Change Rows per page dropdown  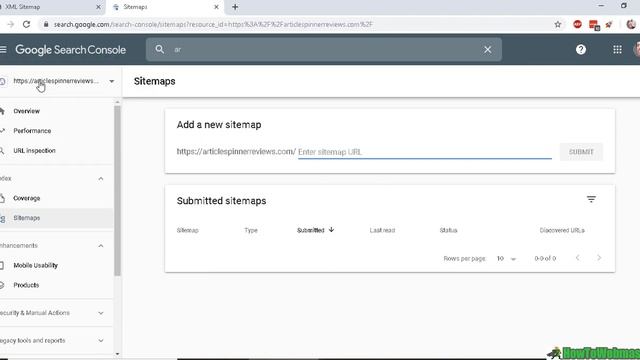(507, 258)
